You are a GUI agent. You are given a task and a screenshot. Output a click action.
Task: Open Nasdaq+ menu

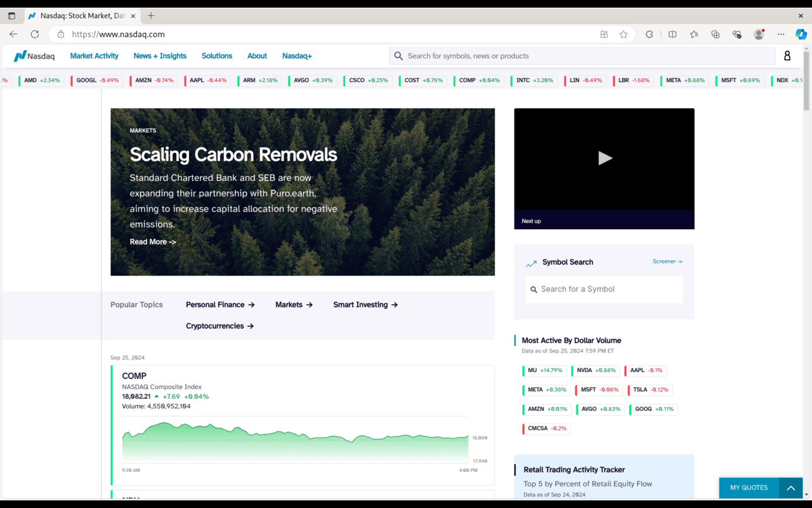click(297, 56)
